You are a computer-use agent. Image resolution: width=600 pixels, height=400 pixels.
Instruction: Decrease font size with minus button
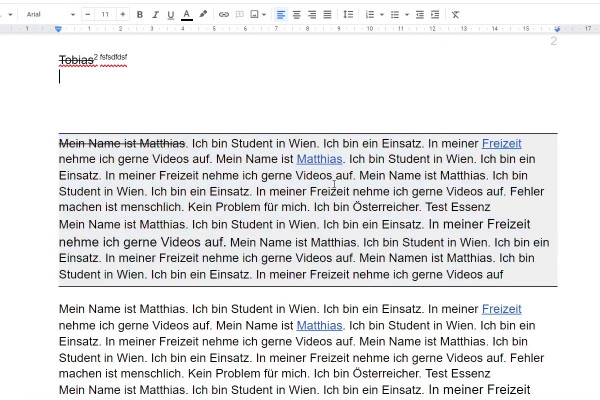88,15
